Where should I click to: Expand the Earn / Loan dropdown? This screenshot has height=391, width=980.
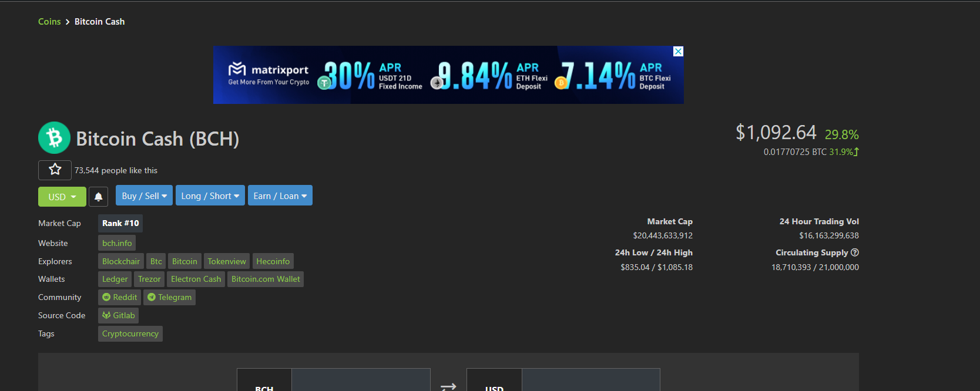pos(280,195)
